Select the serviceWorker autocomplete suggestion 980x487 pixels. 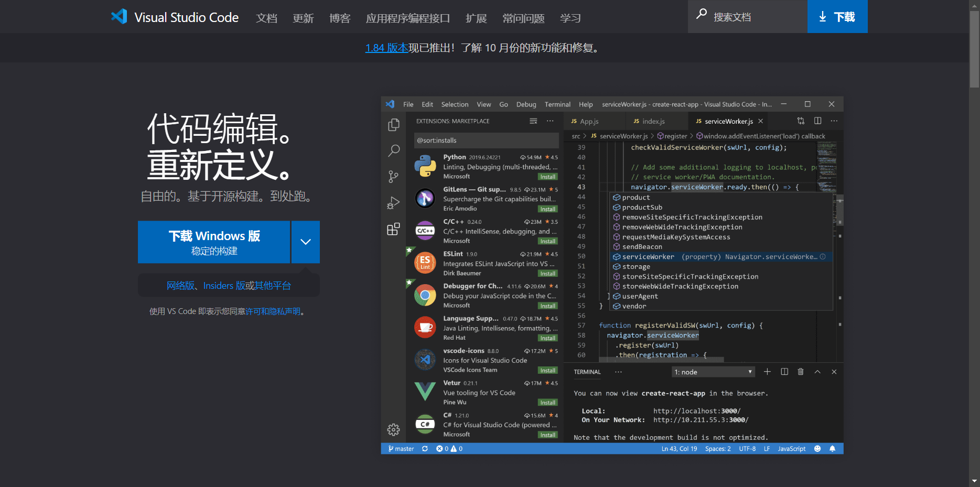(721, 257)
